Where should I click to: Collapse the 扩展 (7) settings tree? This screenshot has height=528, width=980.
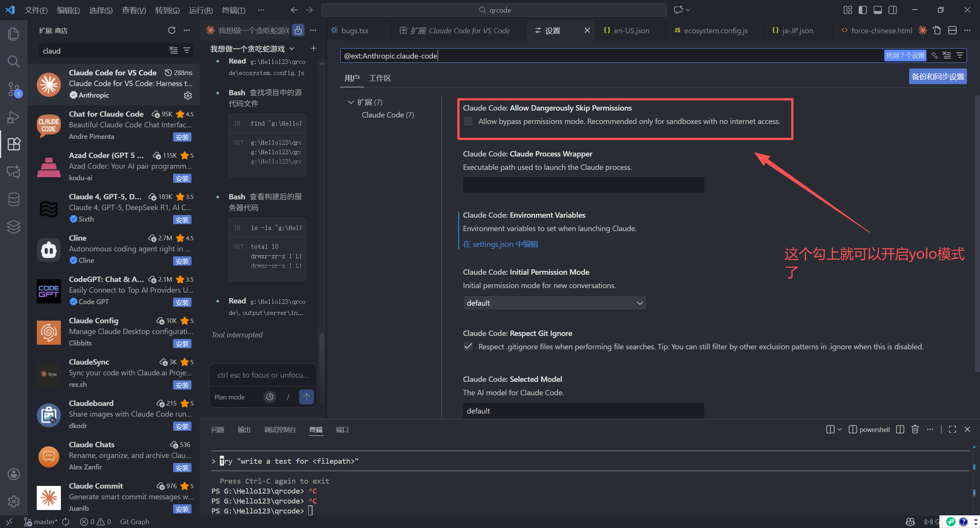pyautogui.click(x=350, y=102)
